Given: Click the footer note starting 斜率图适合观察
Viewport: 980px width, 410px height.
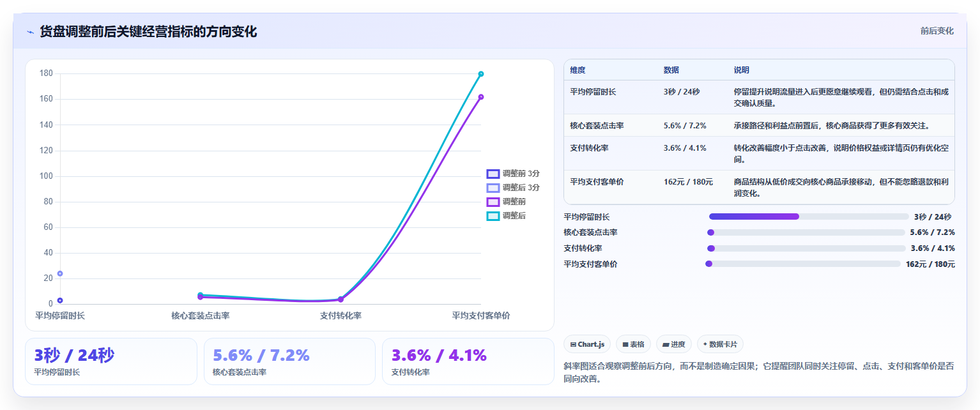Looking at the screenshot, I should (759, 373).
